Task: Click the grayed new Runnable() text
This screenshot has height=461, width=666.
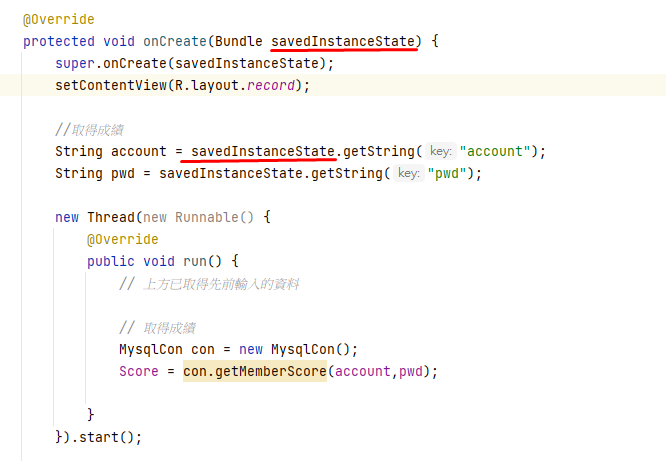Action: (x=198, y=217)
